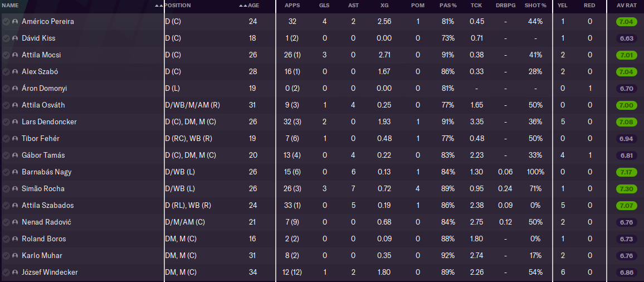Sort players by the APPS column header
This screenshot has height=282, width=644.
(x=292, y=6)
